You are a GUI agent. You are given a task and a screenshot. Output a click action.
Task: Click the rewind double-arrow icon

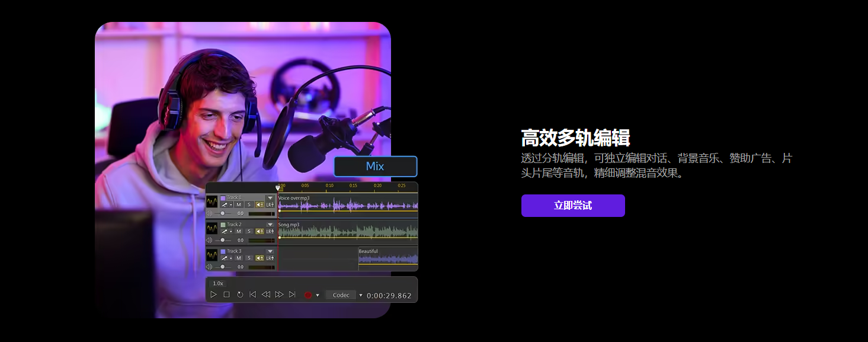(x=266, y=295)
